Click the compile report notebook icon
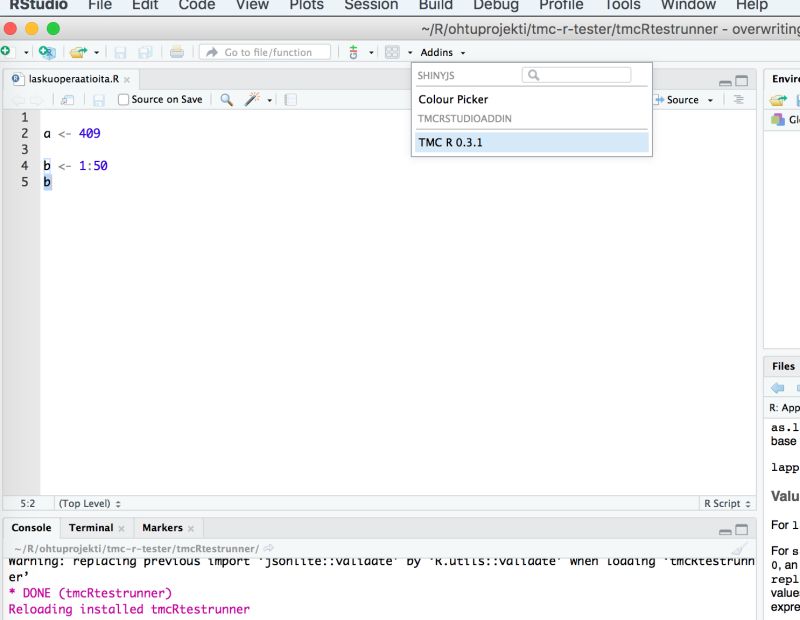 pos(290,100)
